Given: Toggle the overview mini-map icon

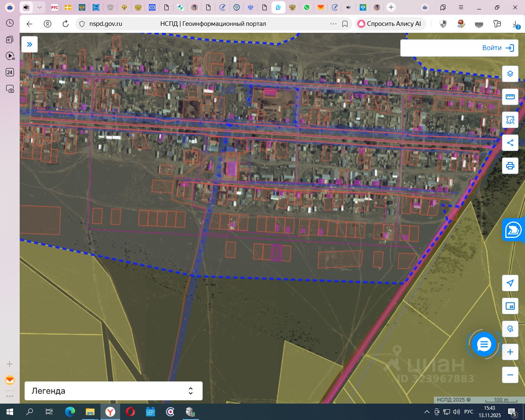Looking at the screenshot, I should click(x=510, y=306).
